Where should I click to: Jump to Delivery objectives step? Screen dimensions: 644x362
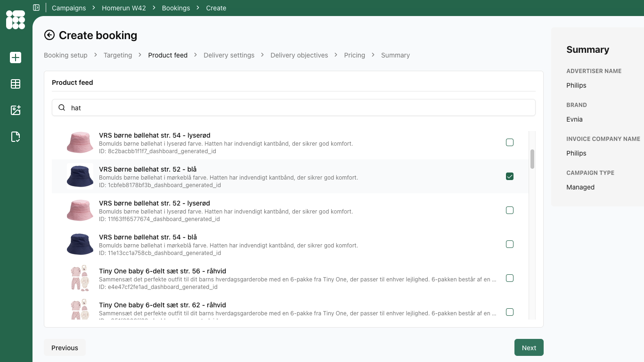(x=299, y=55)
